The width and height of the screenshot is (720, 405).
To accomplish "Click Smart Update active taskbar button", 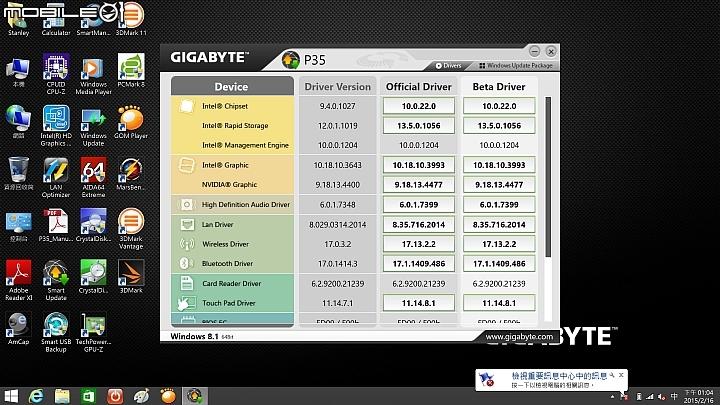I will click(x=195, y=396).
